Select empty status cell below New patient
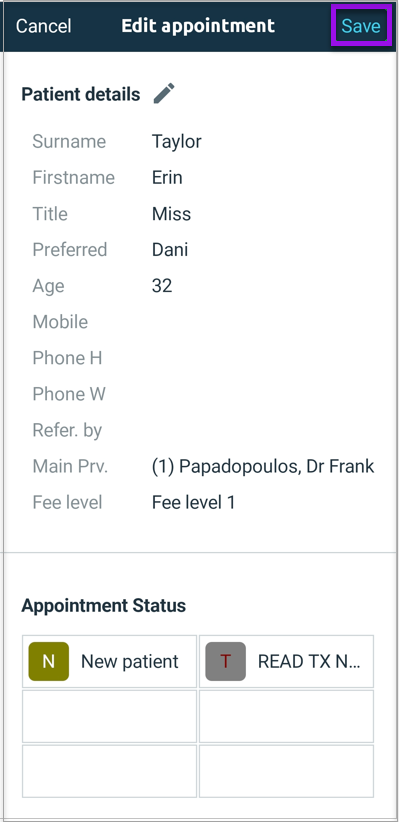The height and width of the screenshot is (822, 399). tap(110, 716)
